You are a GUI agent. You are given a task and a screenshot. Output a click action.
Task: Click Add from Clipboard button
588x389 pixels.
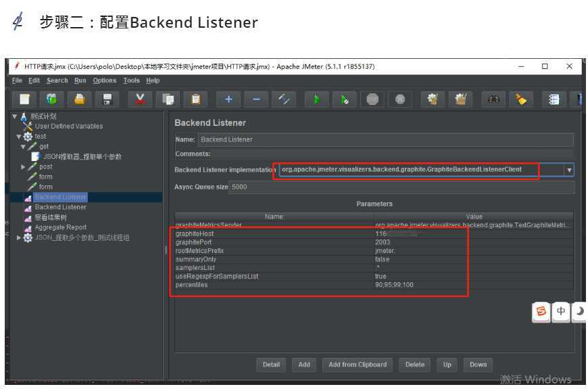coord(358,365)
